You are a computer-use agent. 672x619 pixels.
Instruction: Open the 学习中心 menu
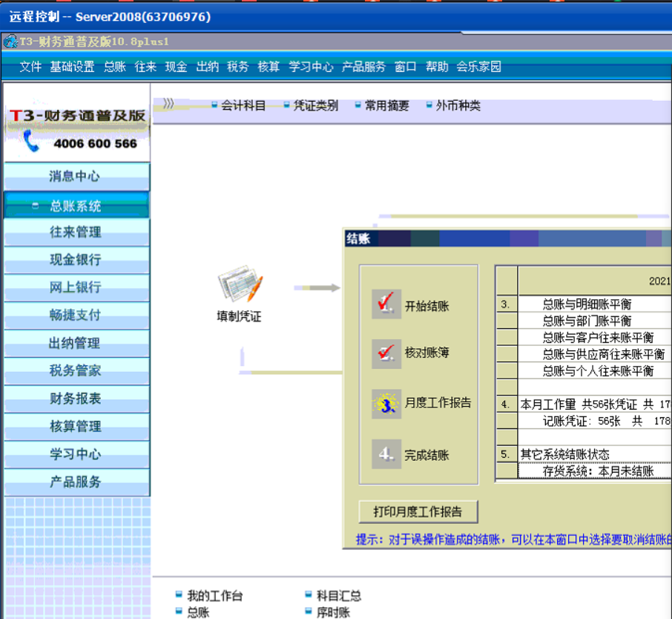coord(311,67)
